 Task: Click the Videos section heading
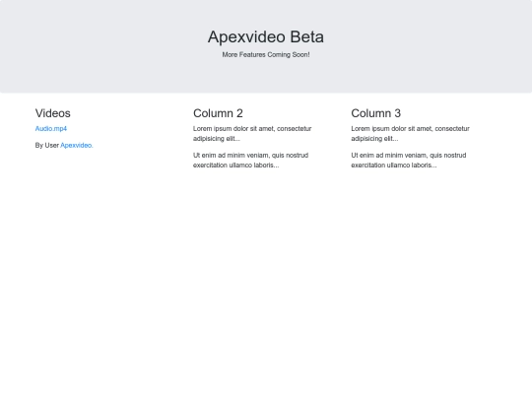(x=53, y=113)
